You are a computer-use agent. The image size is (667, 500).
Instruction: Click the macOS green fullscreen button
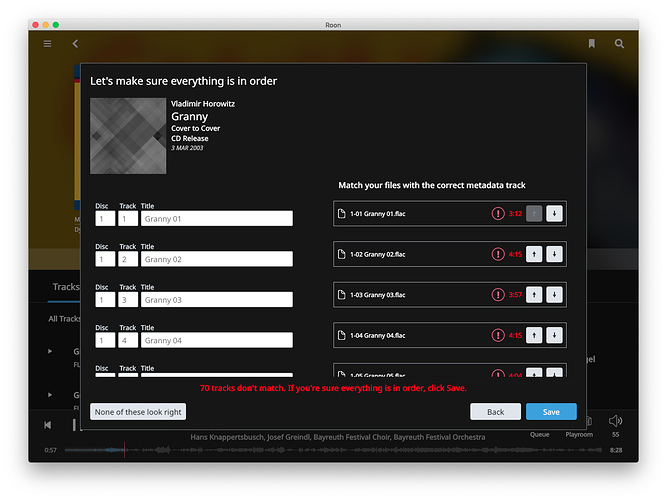click(x=56, y=25)
